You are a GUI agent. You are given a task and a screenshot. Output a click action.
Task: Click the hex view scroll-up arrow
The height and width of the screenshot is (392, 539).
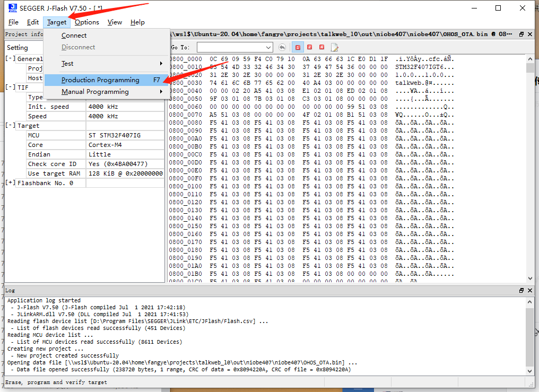coord(530,59)
